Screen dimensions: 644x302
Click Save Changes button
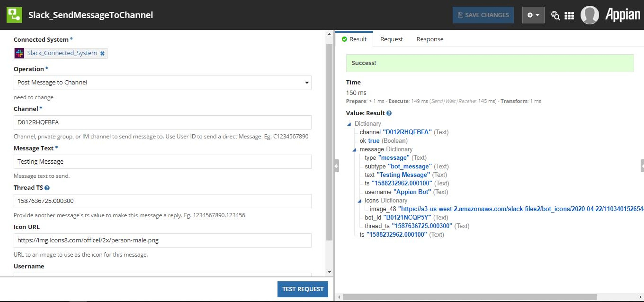[x=483, y=15]
